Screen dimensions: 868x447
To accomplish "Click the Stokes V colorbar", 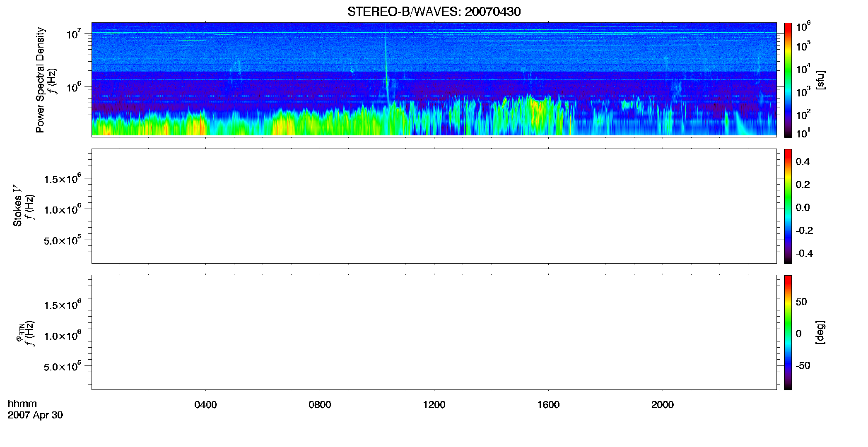I will tap(788, 206).
